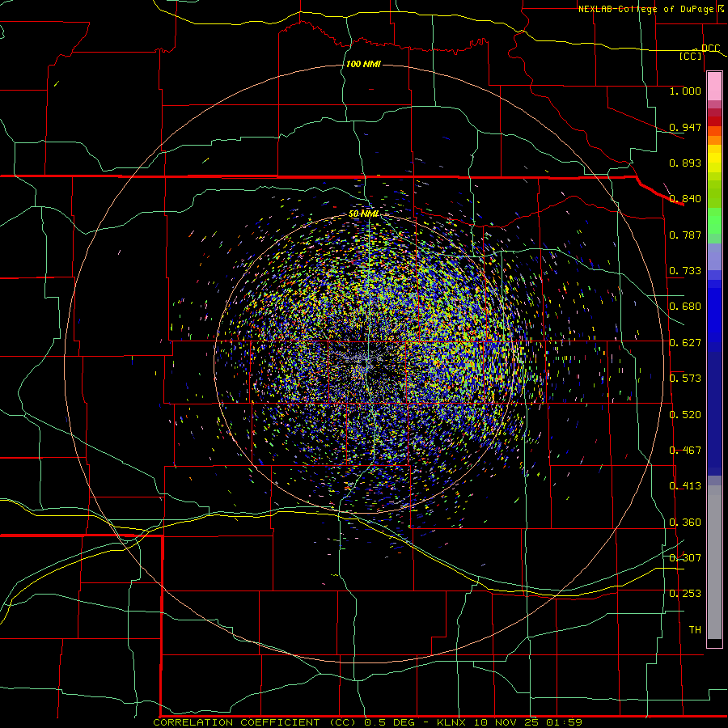Select the 0.413 scale value
This screenshot has width=728, height=728.
pyautogui.click(x=685, y=485)
